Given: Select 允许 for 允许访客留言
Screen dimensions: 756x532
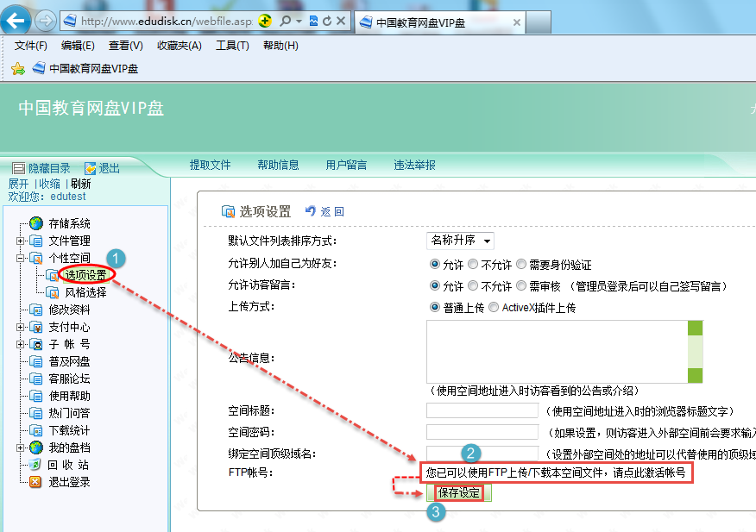Looking at the screenshot, I should (435, 285).
